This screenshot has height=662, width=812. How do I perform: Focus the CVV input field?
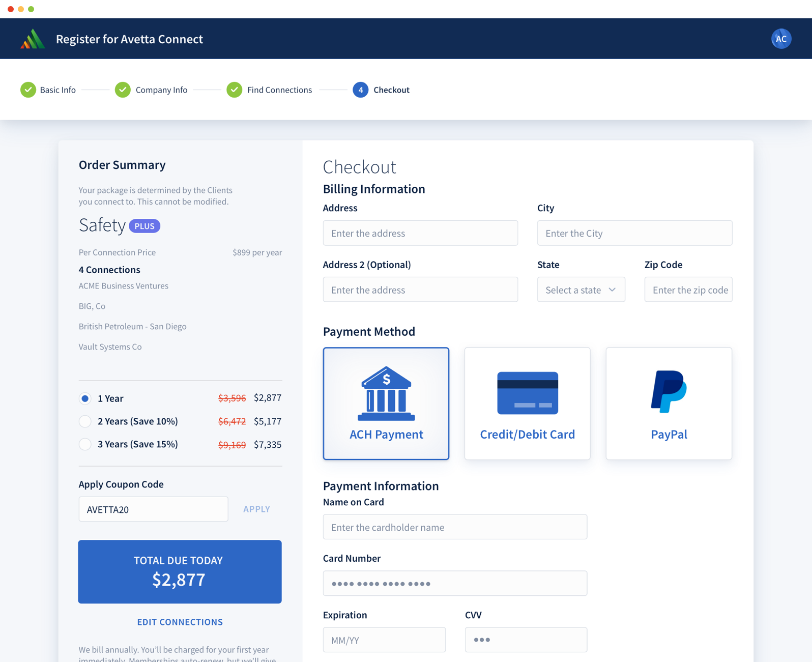[x=526, y=640]
